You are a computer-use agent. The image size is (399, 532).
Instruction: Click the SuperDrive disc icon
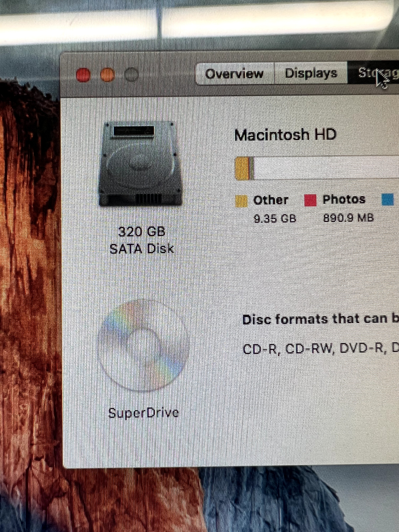coord(144,346)
